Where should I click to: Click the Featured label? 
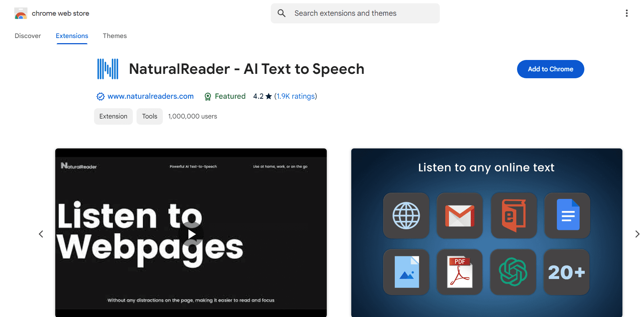(230, 97)
